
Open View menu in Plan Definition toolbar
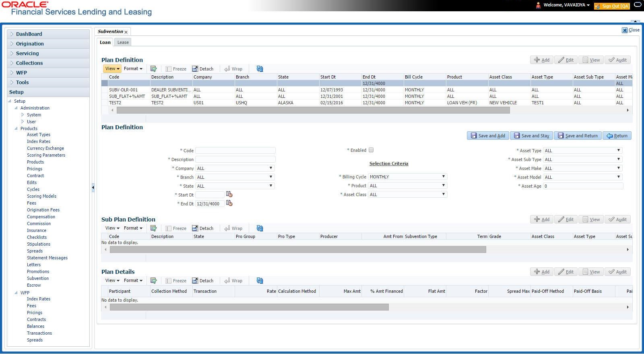pyautogui.click(x=112, y=69)
